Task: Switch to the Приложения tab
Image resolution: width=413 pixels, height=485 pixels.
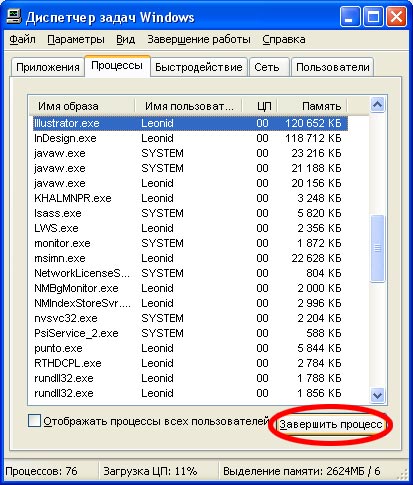Action: [48, 67]
